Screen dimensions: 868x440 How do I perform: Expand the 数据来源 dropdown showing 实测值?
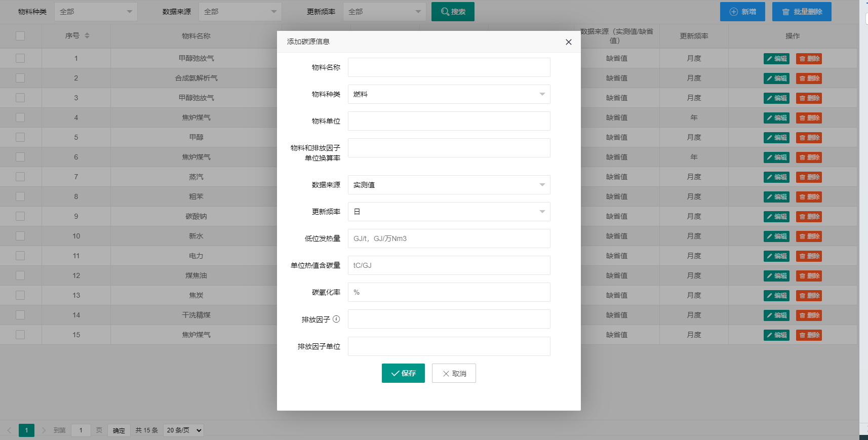point(449,185)
